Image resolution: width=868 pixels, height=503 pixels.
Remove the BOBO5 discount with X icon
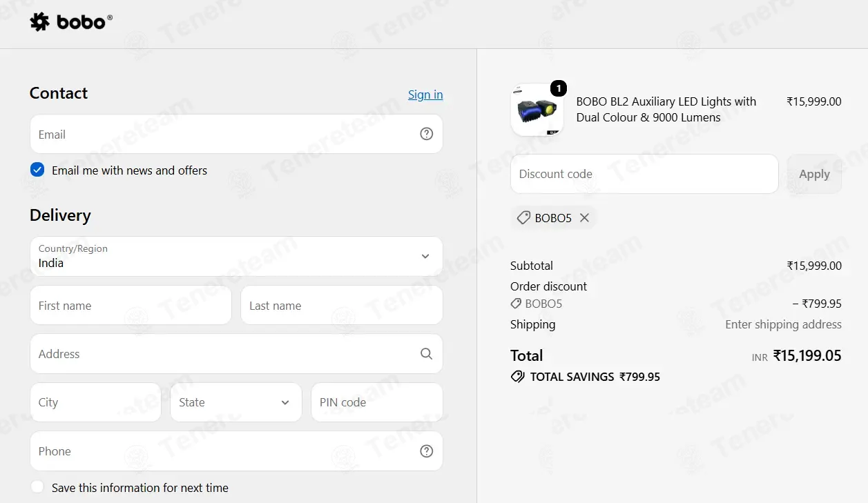pyautogui.click(x=584, y=218)
